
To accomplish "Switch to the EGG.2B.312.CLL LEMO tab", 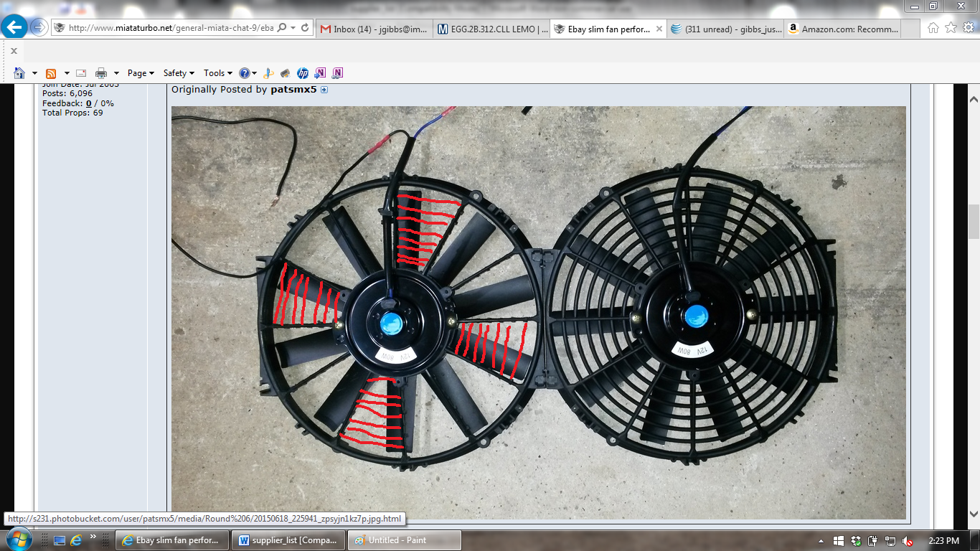I will point(492,29).
